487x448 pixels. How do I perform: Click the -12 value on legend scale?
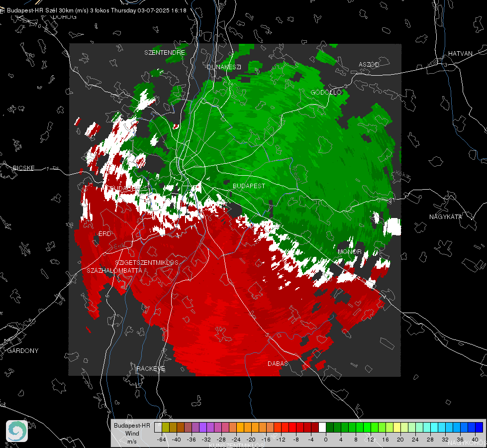281,440
